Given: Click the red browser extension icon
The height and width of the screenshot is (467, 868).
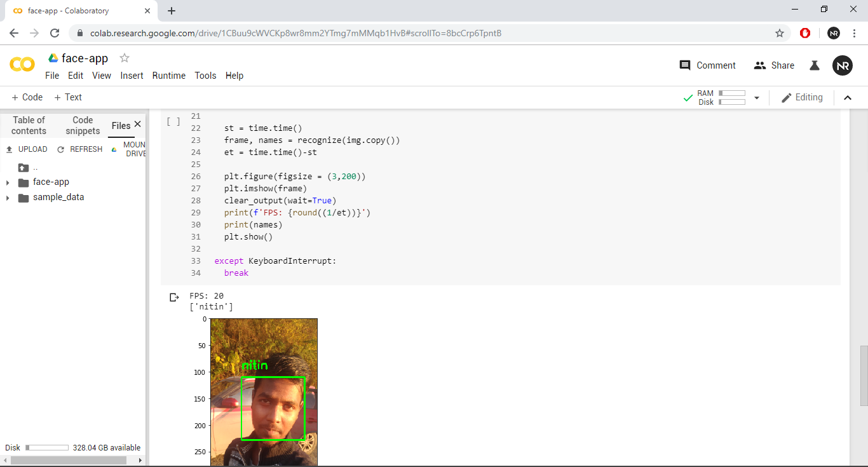Looking at the screenshot, I should [x=805, y=33].
